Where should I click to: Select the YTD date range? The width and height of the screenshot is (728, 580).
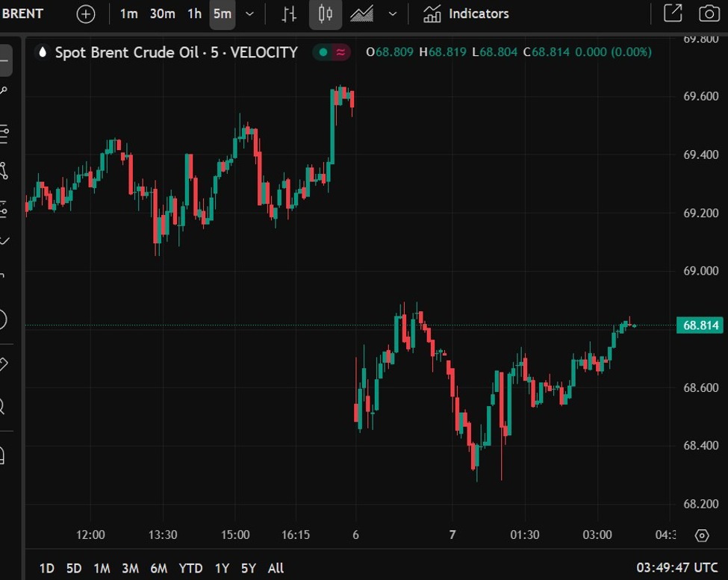(190, 568)
